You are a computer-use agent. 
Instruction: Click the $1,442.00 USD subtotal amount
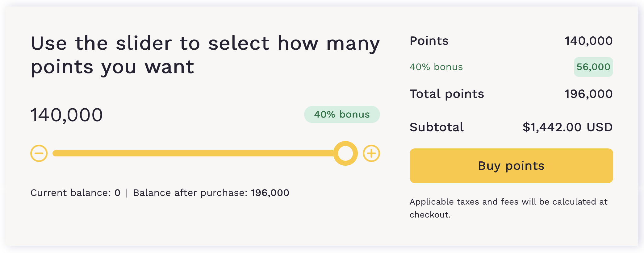click(567, 127)
